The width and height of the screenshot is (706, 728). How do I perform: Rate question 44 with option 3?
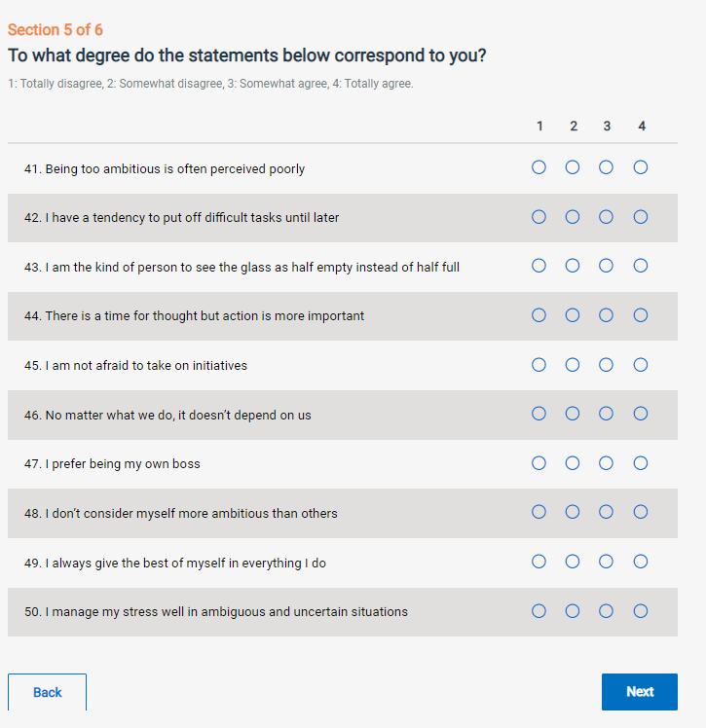[606, 315]
